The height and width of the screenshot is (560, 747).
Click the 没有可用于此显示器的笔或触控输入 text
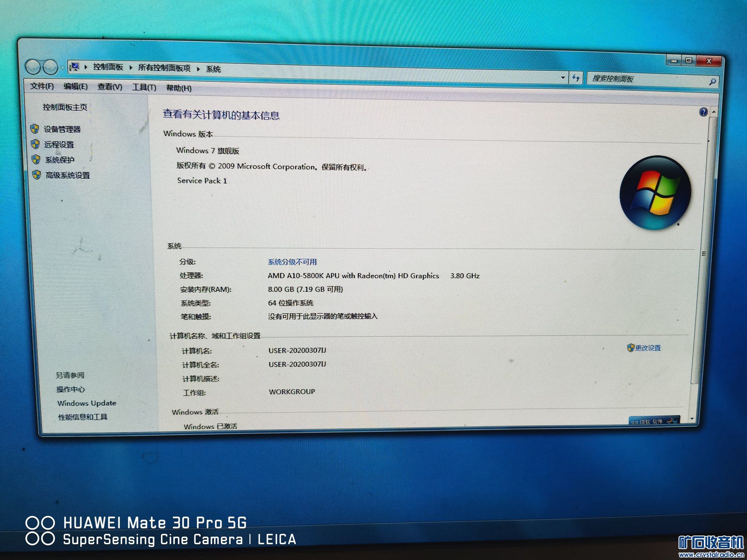tap(323, 316)
